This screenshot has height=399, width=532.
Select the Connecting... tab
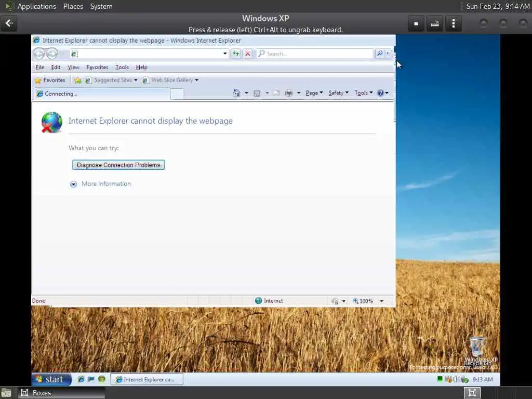click(x=102, y=94)
